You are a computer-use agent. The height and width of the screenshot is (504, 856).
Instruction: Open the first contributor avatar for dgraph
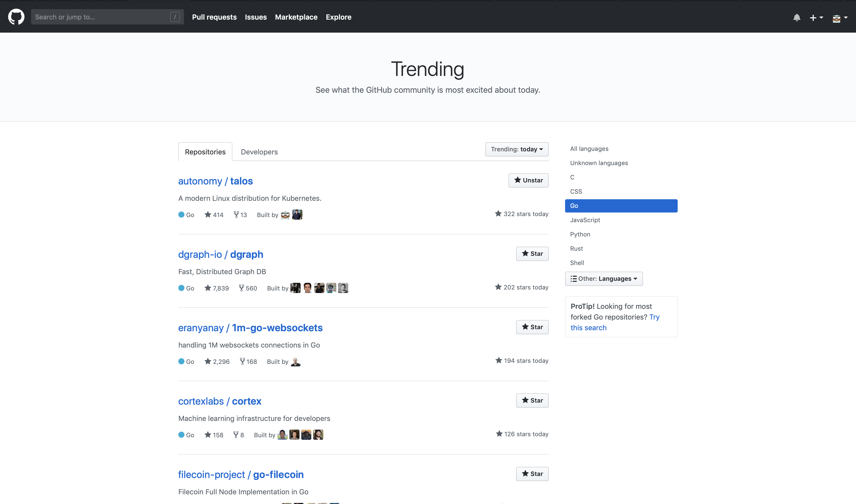point(296,288)
